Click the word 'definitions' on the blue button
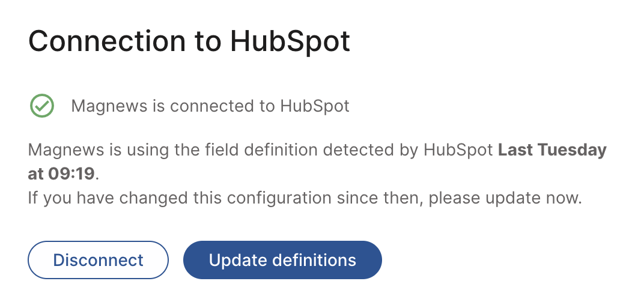The height and width of the screenshot is (305, 644). (314, 260)
